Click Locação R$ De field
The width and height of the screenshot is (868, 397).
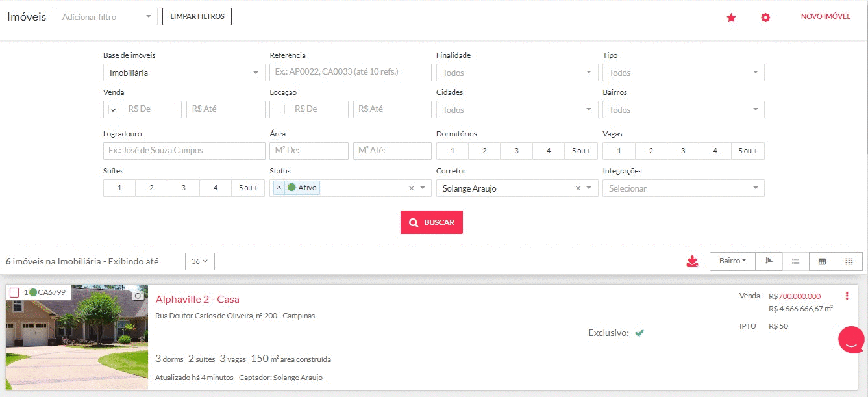coord(319,109)
